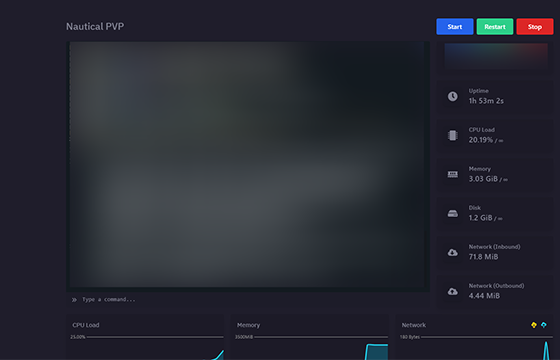560x360 pixels.
Task: Click the Memory graph title
Action: pos(248,325)
